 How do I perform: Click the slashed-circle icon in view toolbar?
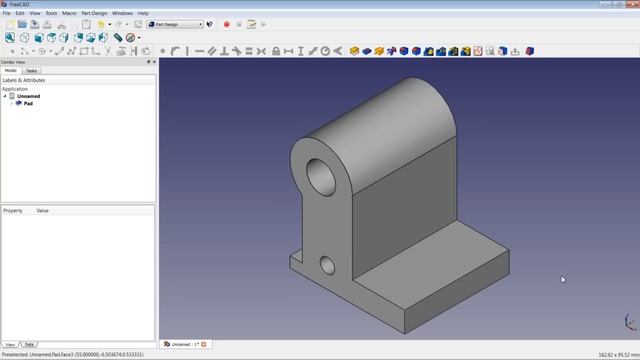click(x=130, y=38)
